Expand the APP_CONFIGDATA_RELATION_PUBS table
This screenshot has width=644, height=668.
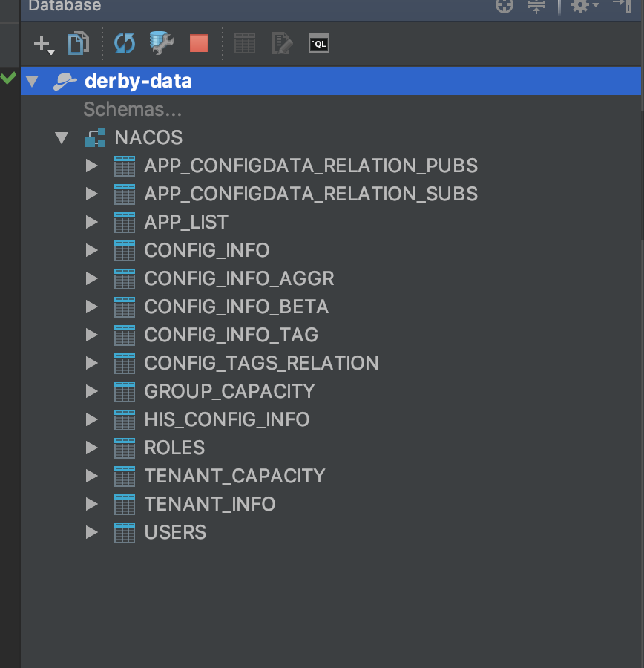[x=91, y=166]
